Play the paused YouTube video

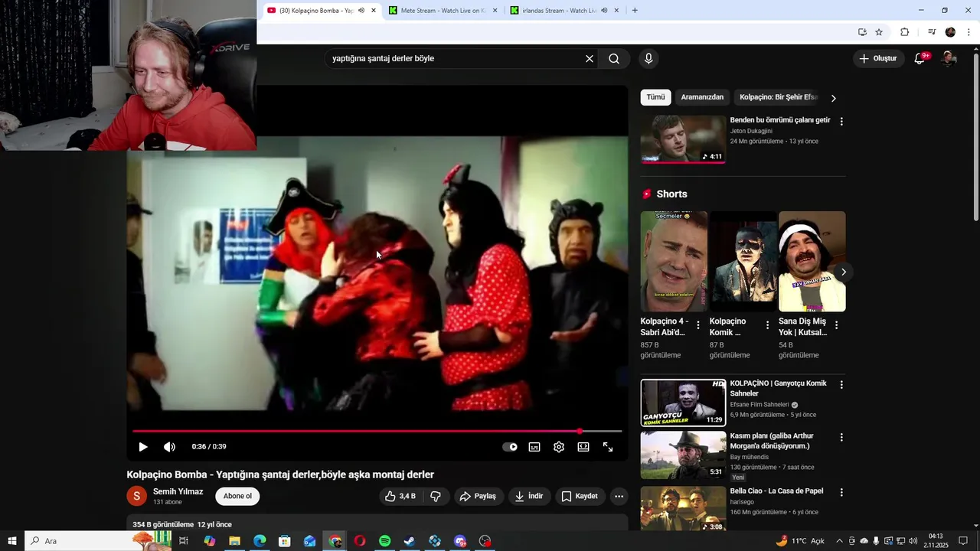(x=143, y=447)
